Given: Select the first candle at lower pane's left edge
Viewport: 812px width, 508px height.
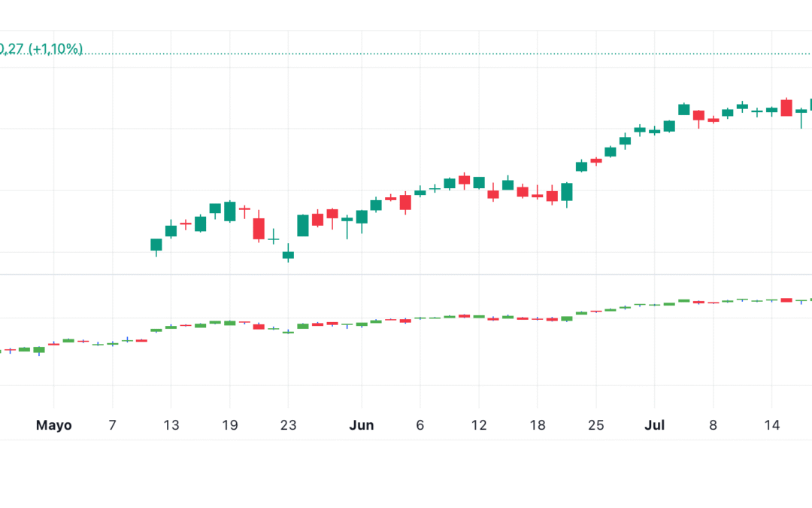Looking at the screenshot, I should click(x=2, y=351).
